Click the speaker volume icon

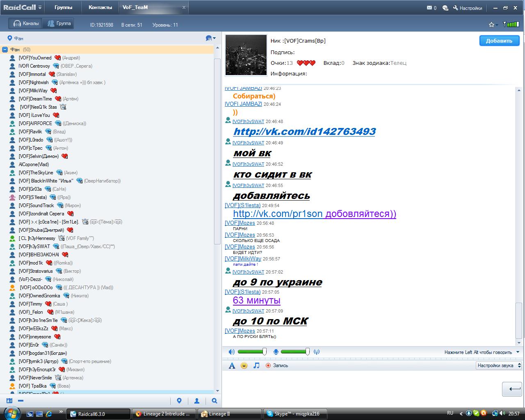232,352
